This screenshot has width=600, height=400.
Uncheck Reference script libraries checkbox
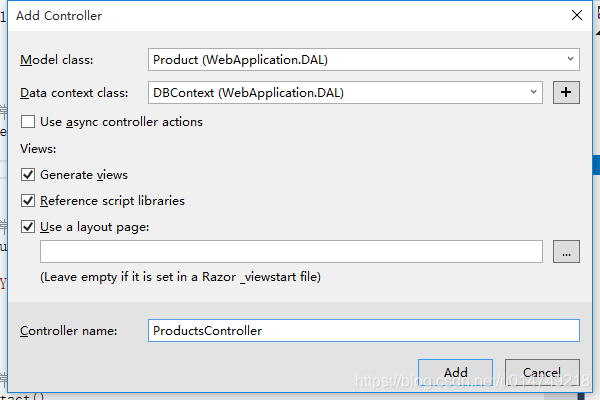28,201
